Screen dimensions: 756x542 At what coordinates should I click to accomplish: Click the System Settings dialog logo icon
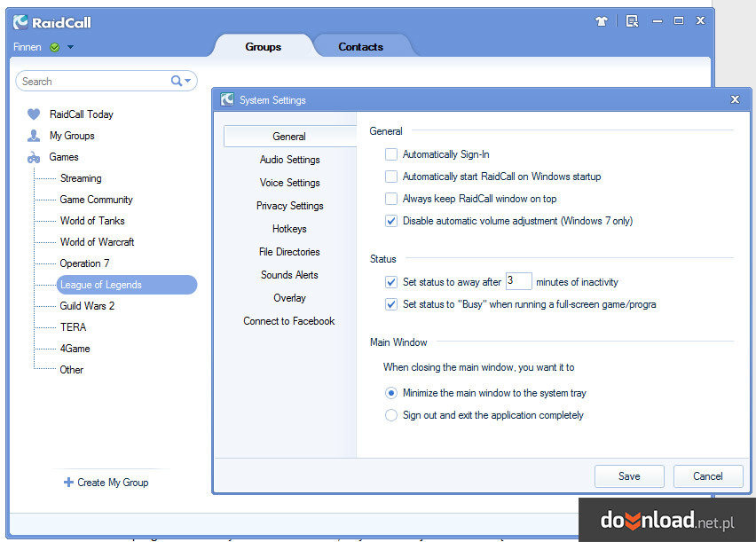[x=227, y=100]
